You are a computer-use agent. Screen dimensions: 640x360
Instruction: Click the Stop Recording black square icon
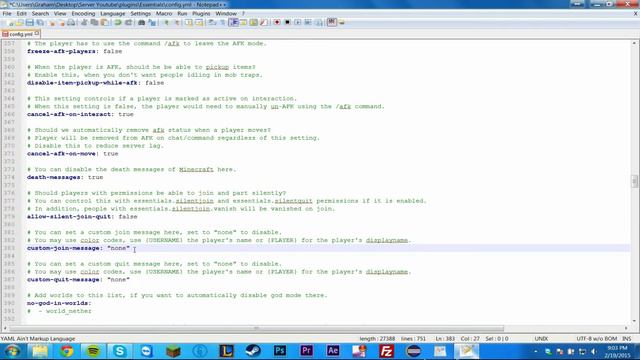287,22
